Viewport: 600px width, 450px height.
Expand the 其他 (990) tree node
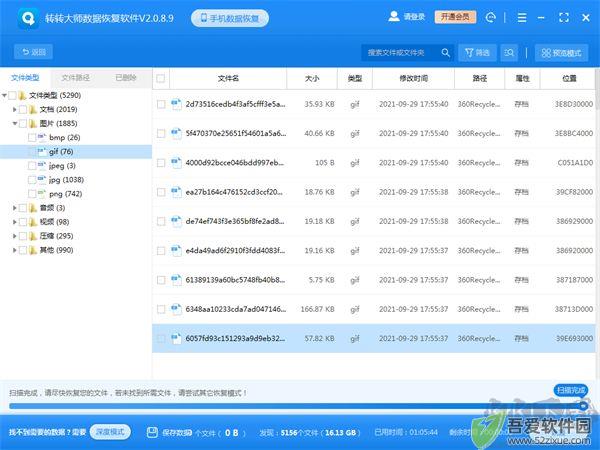[15, 250]
